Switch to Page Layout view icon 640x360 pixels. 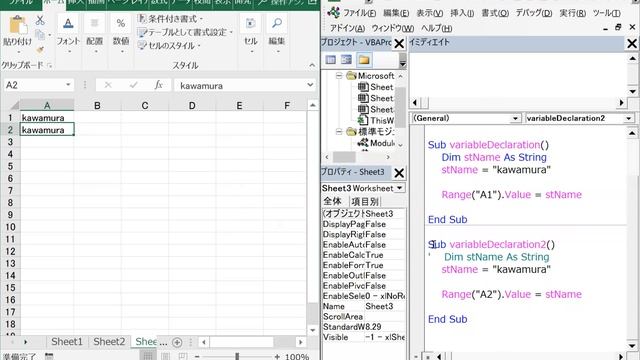tap(165, 356)
